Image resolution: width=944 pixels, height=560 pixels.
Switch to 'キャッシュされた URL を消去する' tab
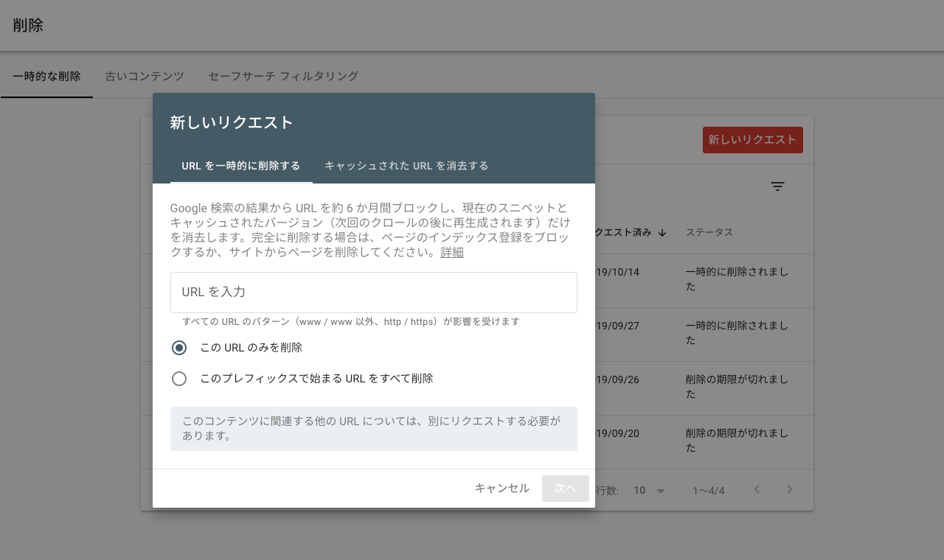[406, 166]
